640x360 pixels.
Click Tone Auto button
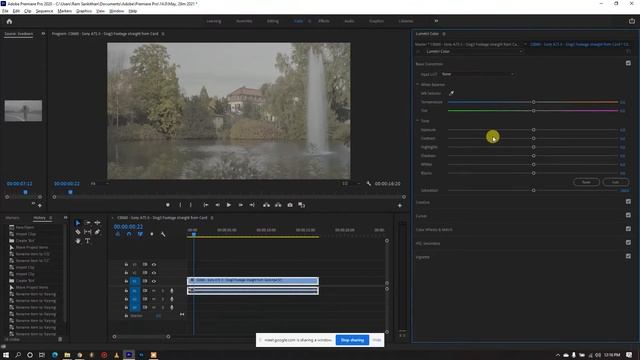615,182
